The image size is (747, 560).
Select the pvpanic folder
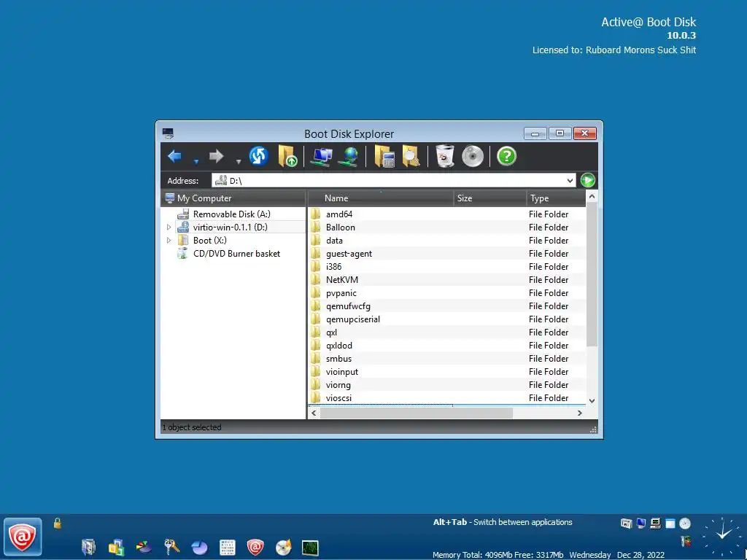(x=341, y=293)
